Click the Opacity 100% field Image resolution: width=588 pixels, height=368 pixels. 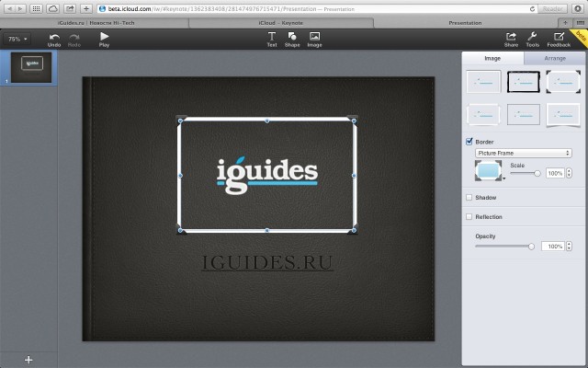click(x=553, y=247)
